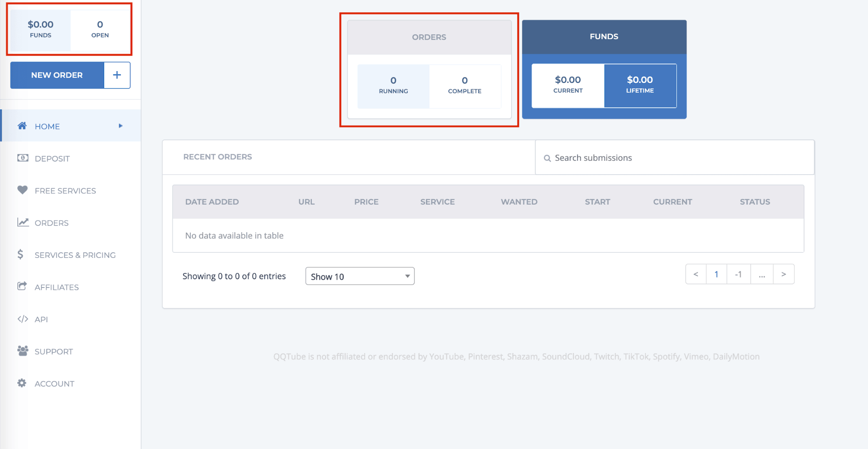Viewport: 868px width, 449px height.
Task: Click the Complete orders tile
Action: point(465,86)
